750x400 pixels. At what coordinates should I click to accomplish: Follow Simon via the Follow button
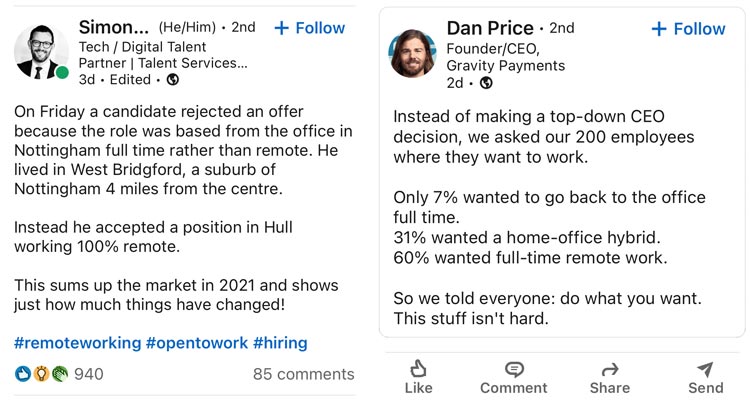309,28
